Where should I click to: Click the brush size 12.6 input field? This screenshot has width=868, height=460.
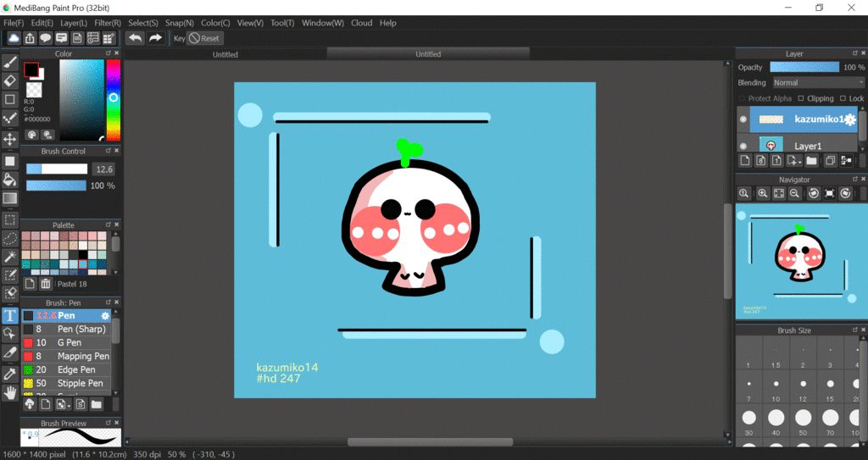pyautogui.click(x=104, y=169)
